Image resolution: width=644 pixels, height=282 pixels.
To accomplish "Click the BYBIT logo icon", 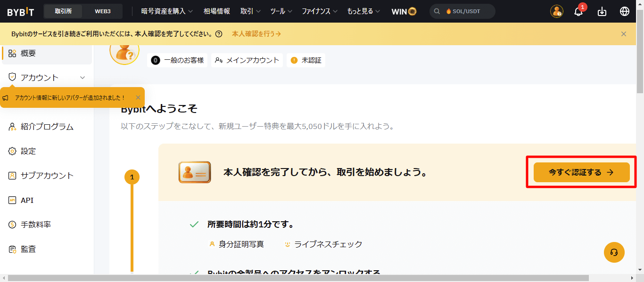I will click(19, 11).
